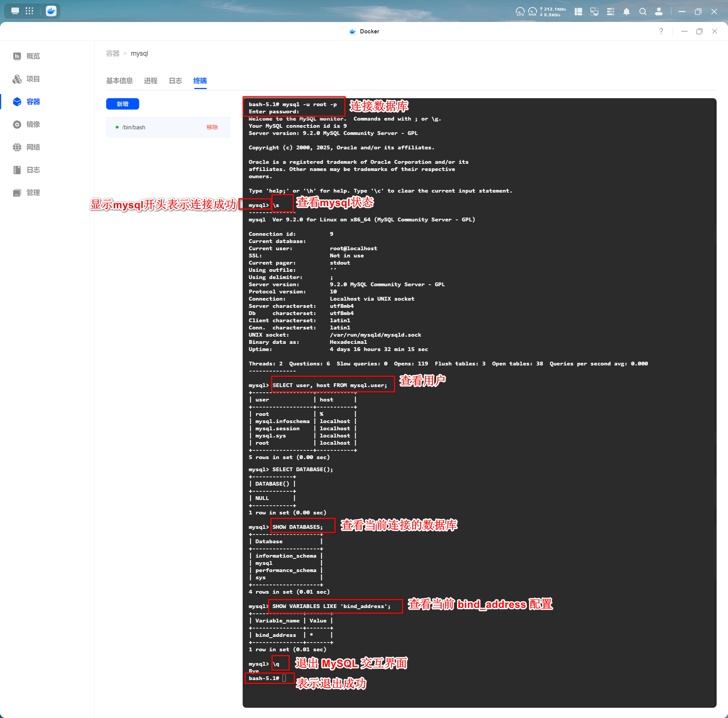Viewport: 728px width, 718px height.
Task: Go back via the 容器 breadcrumb link
Action: (x=113, y=53)
